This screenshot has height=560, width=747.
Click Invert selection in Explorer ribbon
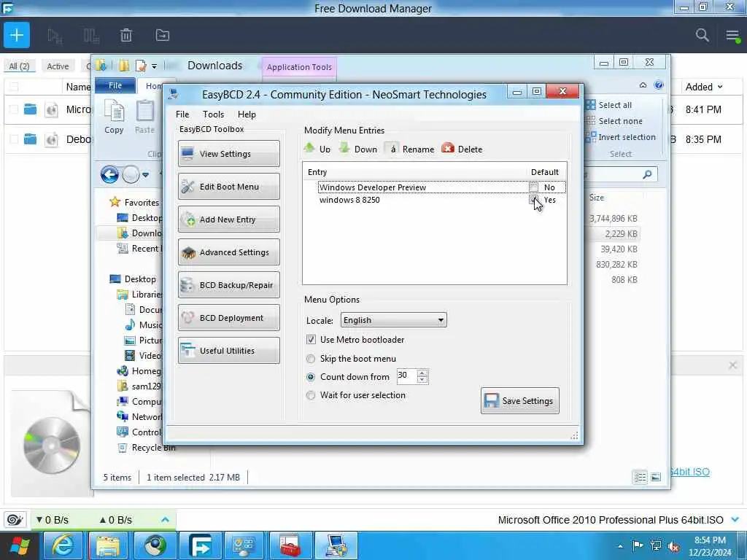[x=621, y=137]
